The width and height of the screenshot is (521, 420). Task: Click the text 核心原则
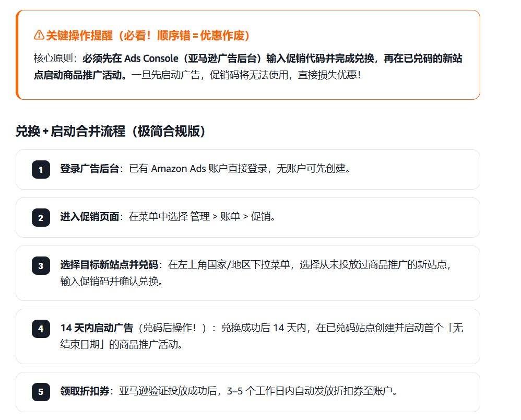coord(53,58)
